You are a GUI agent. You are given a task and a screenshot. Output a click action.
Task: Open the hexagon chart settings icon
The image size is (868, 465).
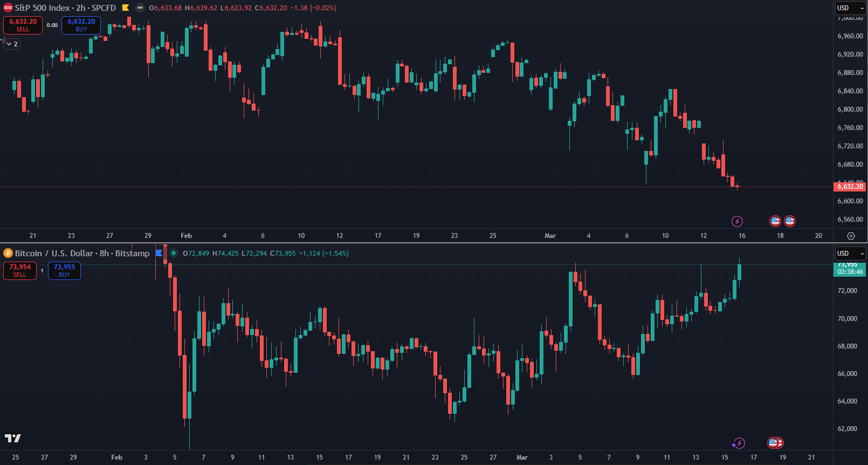(851, 236)
